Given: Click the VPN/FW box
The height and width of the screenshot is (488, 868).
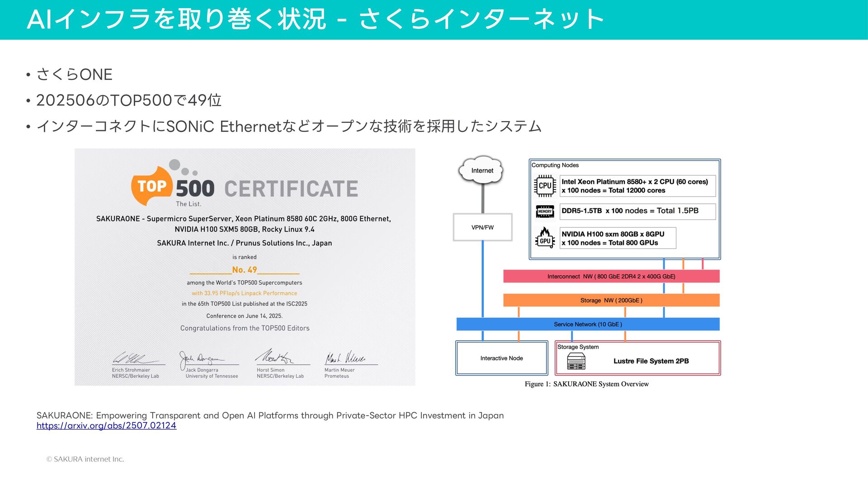Looking at the screenshot, I should click(482, 227).
